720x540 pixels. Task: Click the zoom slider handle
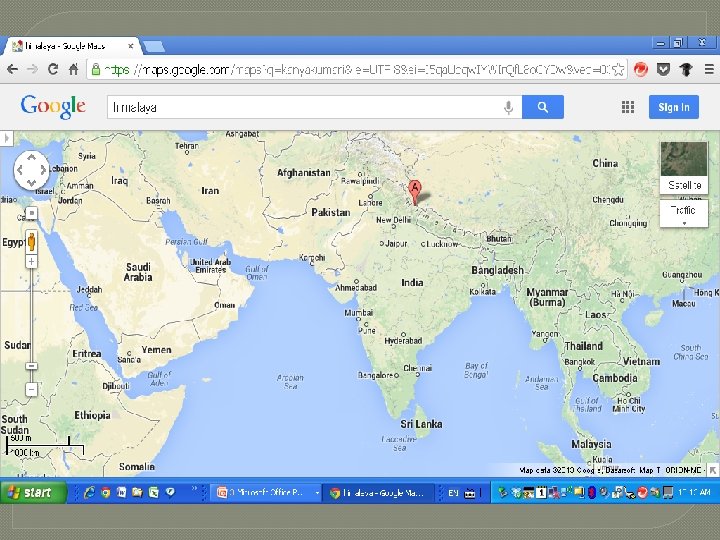31,366
